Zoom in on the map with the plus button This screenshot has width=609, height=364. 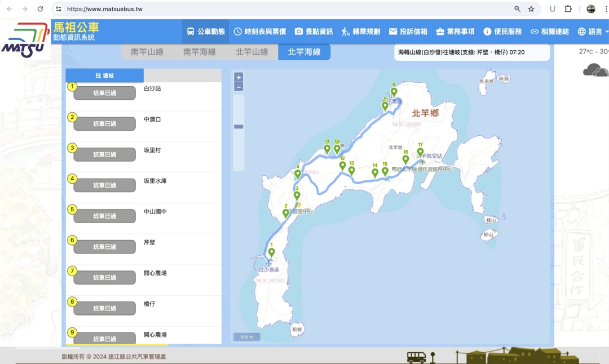[x=239, y=77]
